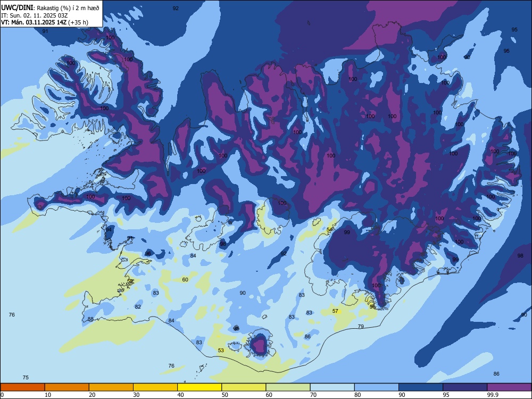Click the pale green 60–70 legend swatch
The width and height of the screenshot is (532, 399).
click(x=288, y=387)
